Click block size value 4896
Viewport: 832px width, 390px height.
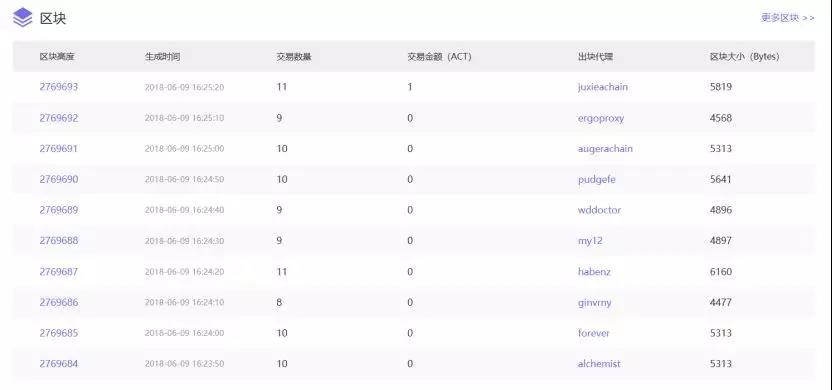click(x=721, y=210)
